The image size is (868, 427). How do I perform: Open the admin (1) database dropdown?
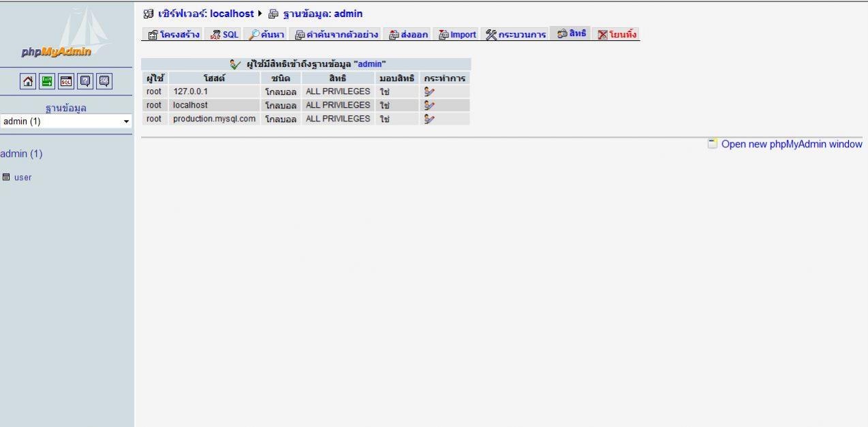[x=67, y=121]
